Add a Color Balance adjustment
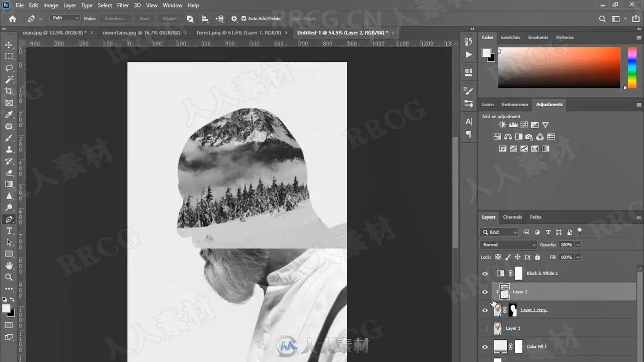 click(x=508, y=137)
